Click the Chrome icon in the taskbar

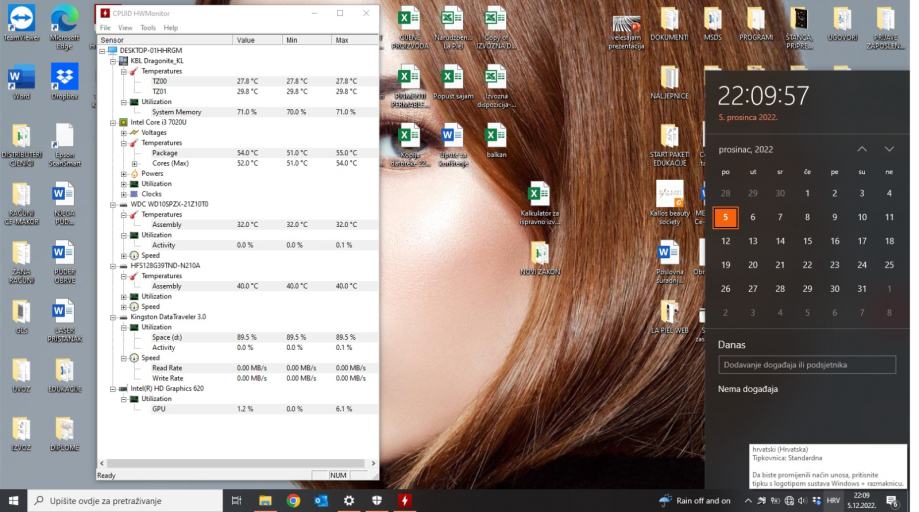(293, 500)
